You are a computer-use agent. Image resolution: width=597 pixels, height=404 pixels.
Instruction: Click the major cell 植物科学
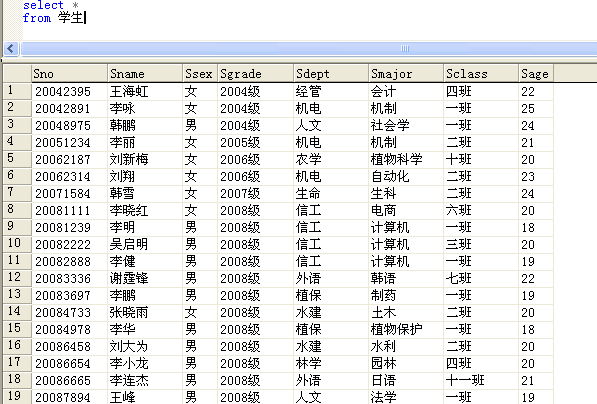pyautogui.click(x=406, y=159)
